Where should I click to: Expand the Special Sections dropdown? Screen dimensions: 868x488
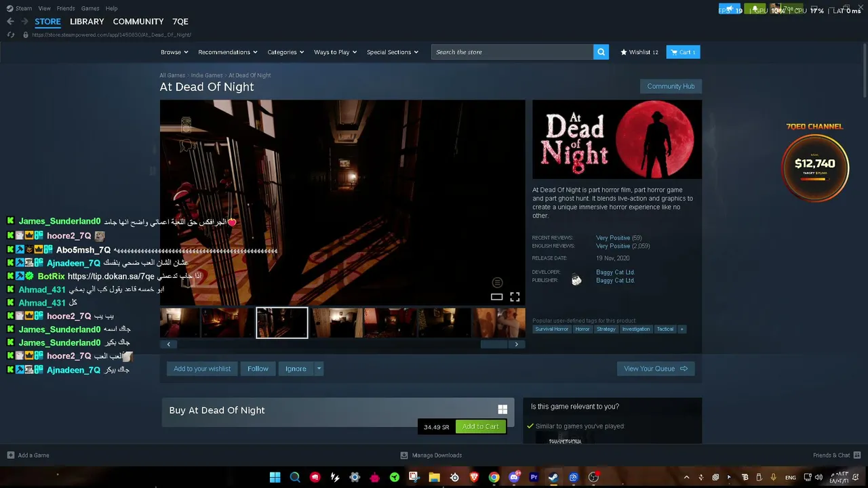(x=393, y=52)
